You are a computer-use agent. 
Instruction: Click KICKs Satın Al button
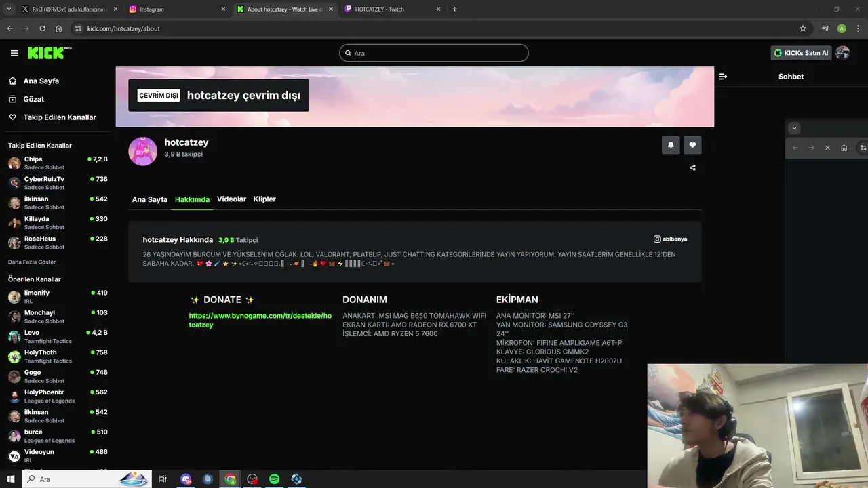point(801,53)
